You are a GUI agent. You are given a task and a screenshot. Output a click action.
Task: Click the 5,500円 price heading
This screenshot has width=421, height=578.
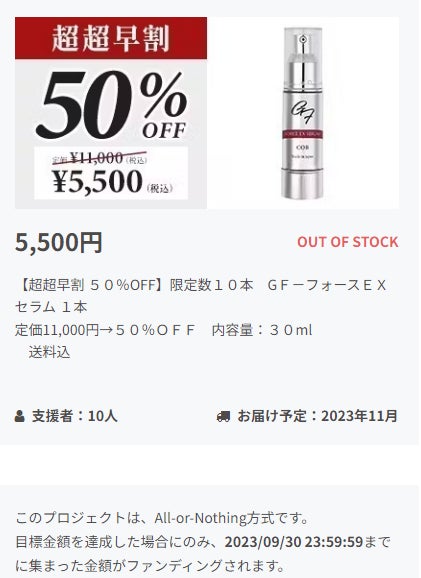[59, 242]
